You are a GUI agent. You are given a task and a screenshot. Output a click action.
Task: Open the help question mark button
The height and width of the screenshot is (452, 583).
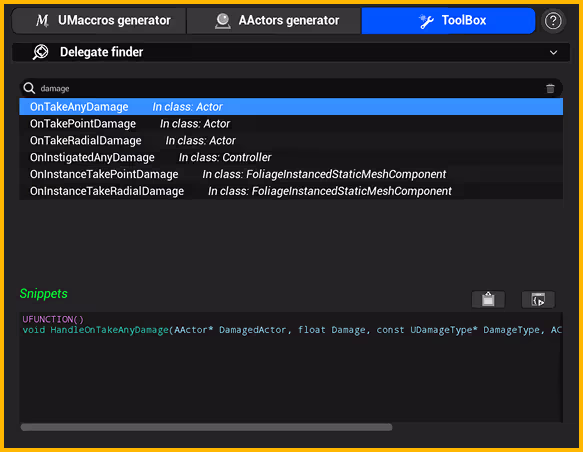(553, 21)
